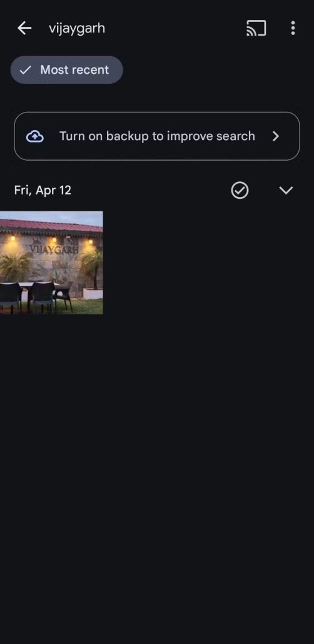Tap the word backup in banner

(128, 136)
